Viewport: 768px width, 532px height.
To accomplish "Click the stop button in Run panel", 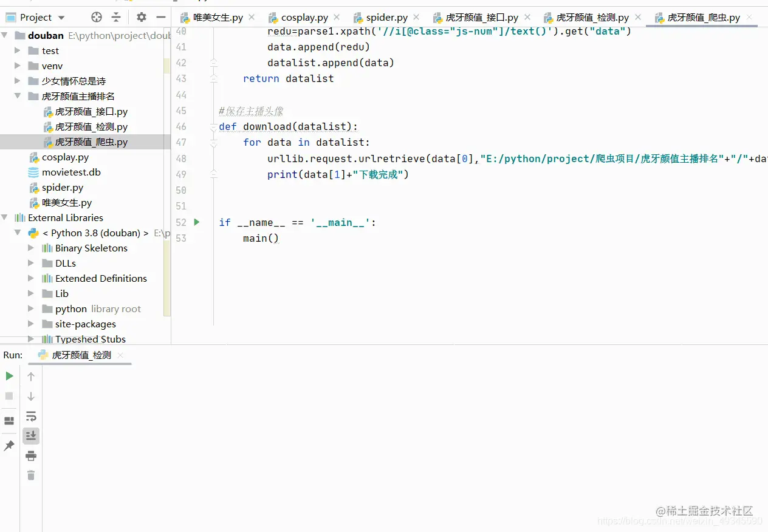I will pyautogui.click(x=9, y=396).
